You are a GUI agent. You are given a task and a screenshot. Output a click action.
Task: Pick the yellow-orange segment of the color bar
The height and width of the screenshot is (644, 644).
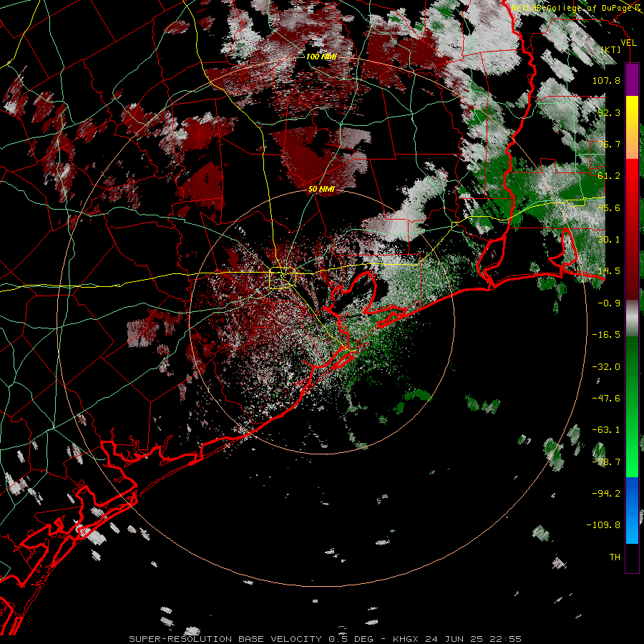pos(632,127)
